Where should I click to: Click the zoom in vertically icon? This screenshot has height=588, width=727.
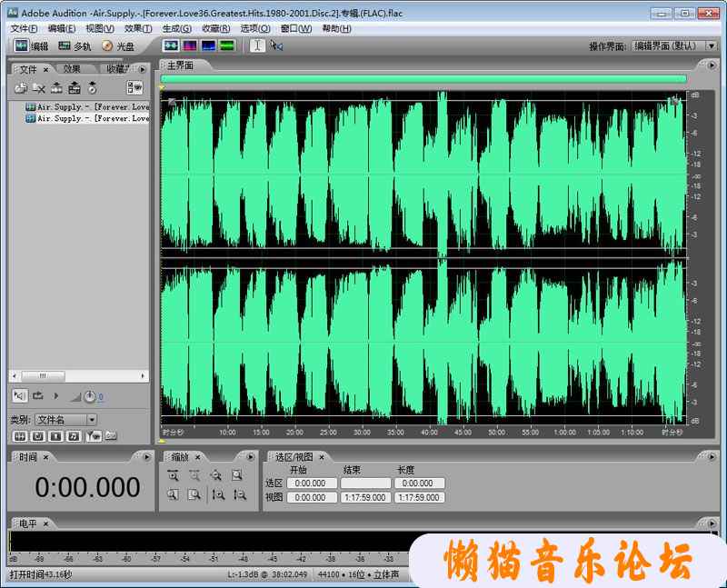(x=218, y=494)
